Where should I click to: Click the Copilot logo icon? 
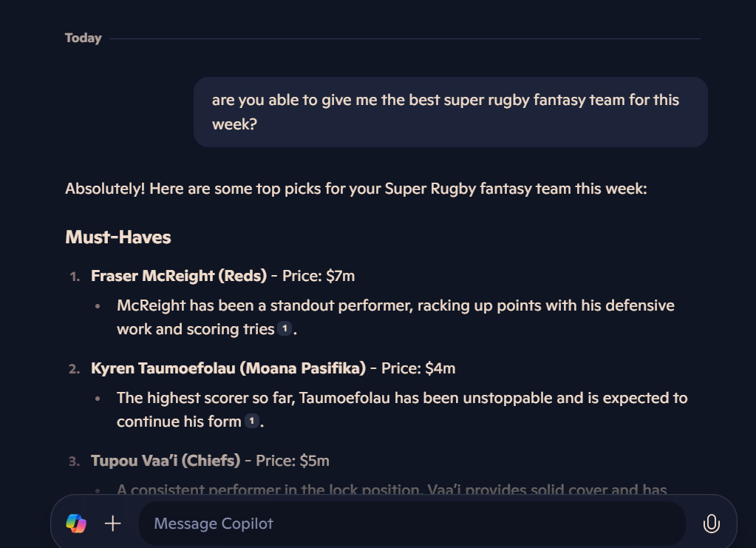click(76, 524)
